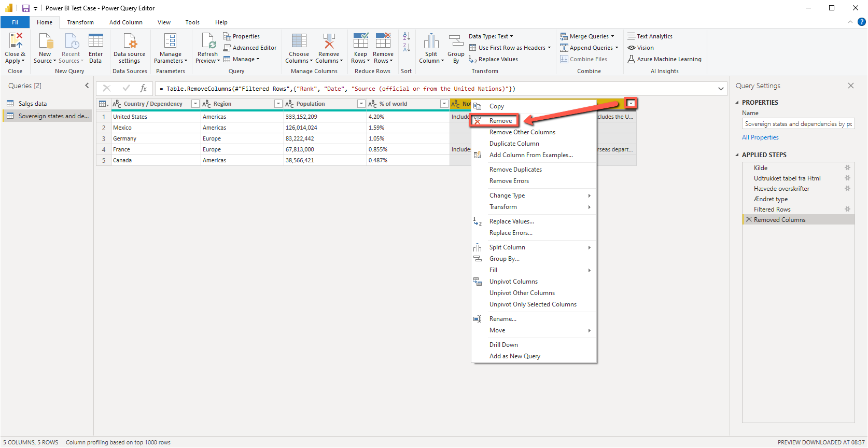Switch to the Add Column tab
This screenshot has height=448, width=868.
point(126,22)
